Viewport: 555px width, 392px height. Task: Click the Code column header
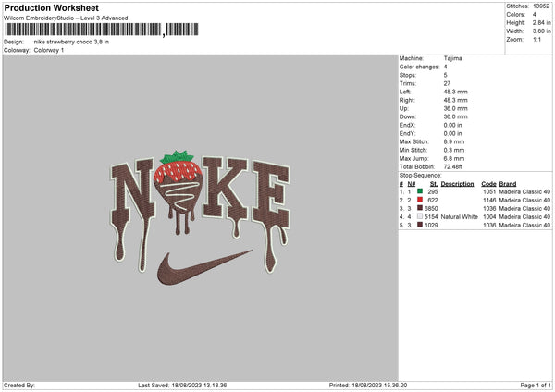[488, 184]
